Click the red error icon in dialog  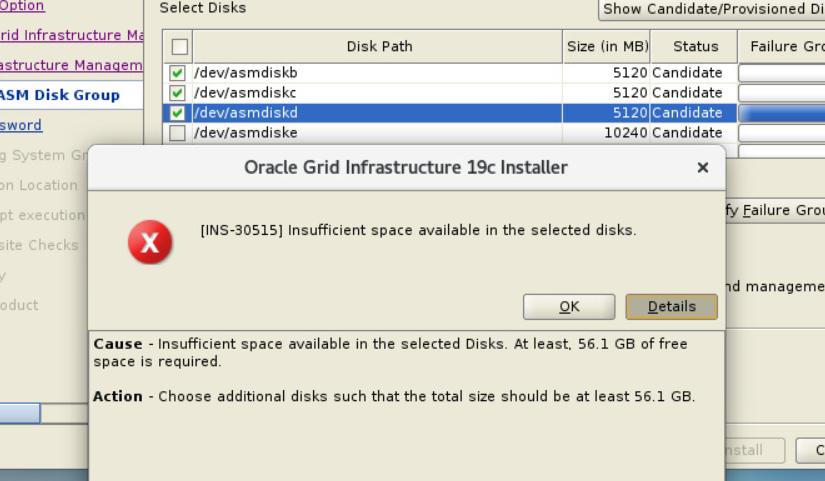click(150, 242)
